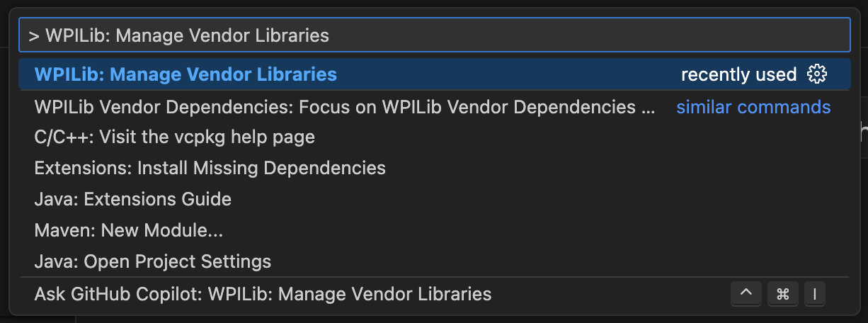Select Maven: New Module... command
The image size is (868, 323).
(129, 230)
